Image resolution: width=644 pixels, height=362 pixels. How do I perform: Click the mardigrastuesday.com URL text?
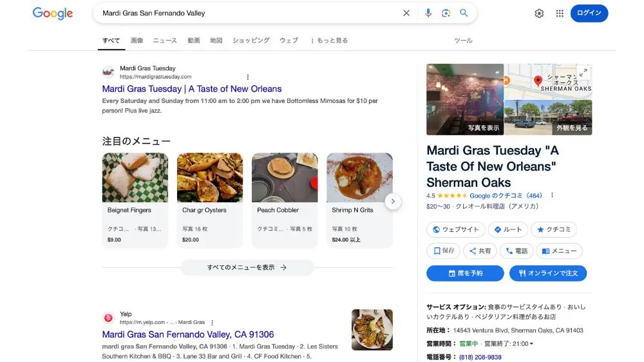click(156, 77)
